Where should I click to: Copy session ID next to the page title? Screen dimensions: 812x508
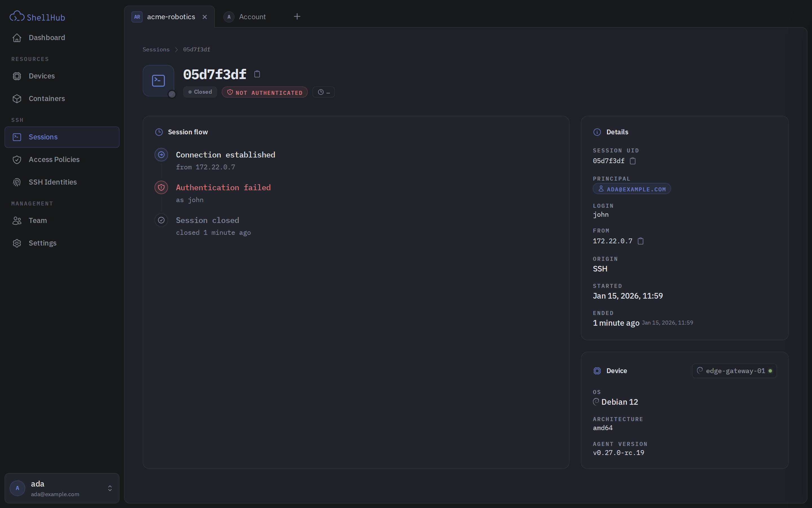pyautogui.click(x=257, y=74)
